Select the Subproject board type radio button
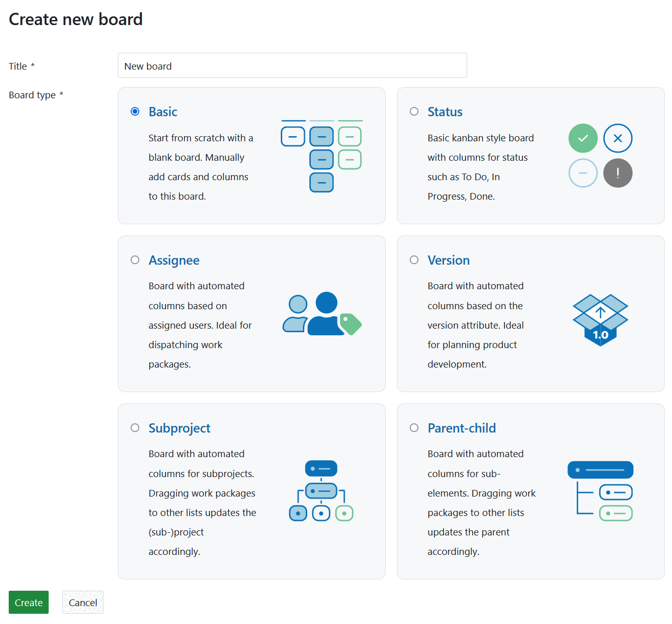 [135, 428]
